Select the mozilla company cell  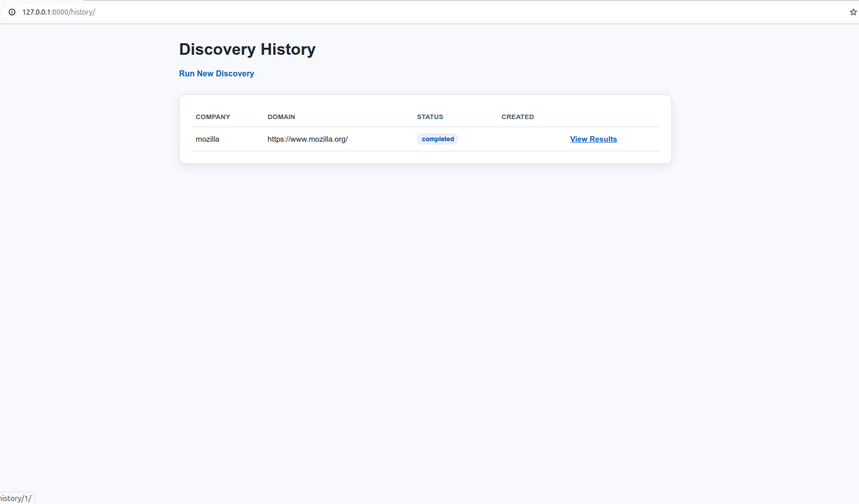[207, 139]
